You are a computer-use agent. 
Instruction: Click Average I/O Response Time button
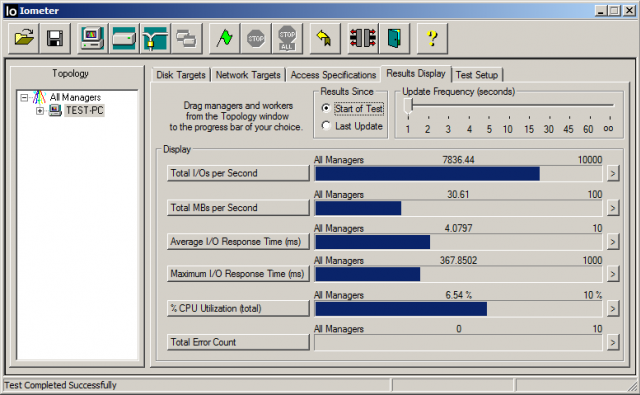coord(238,242)
